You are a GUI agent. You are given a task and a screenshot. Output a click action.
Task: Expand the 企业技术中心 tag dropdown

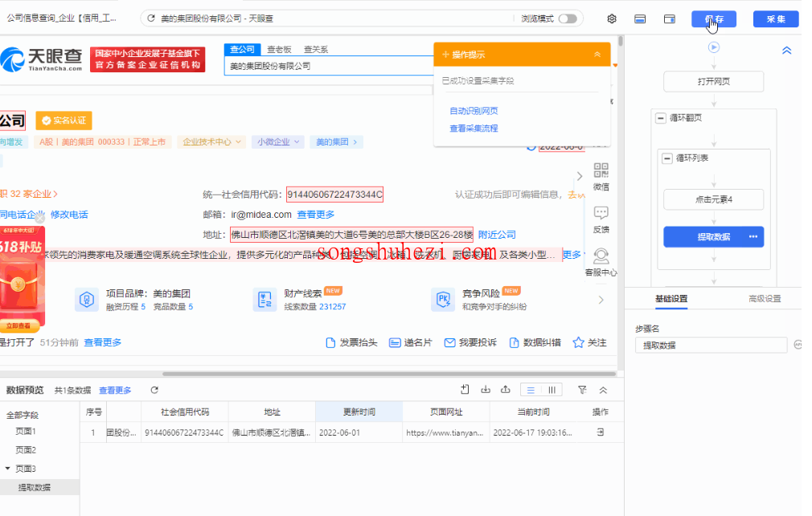238,141
